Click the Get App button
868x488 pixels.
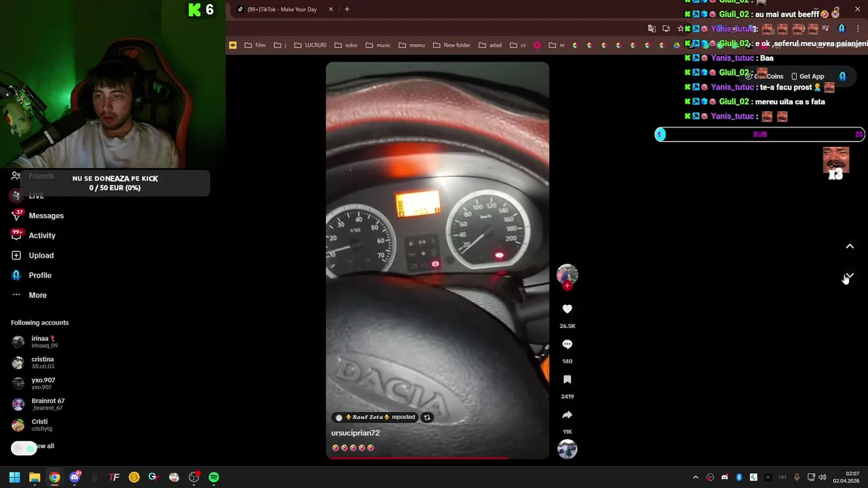coord(808,77)
